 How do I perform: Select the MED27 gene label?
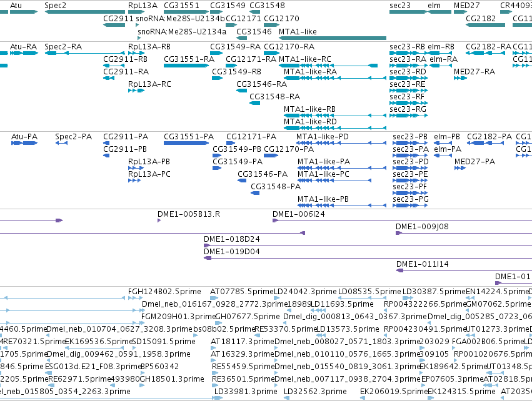467,6
